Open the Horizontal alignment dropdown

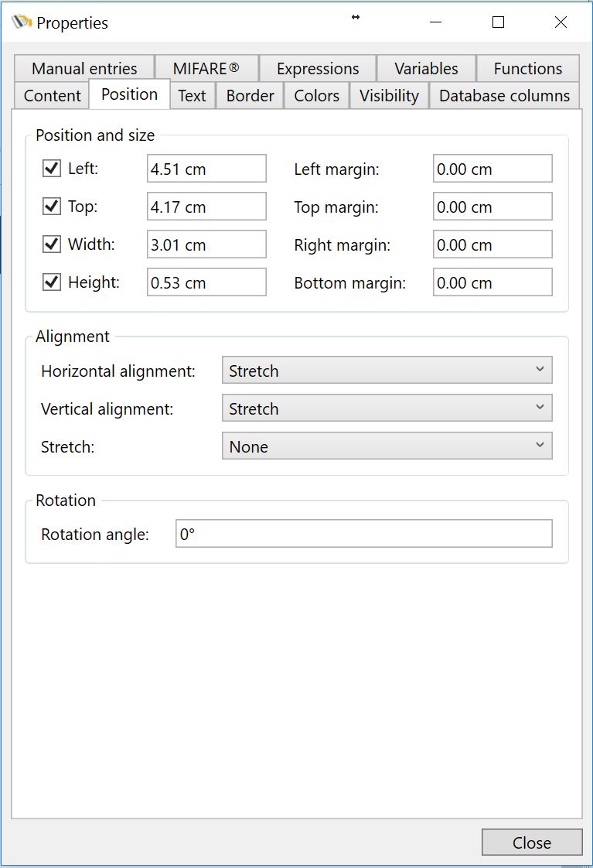pyautogui.click(x=387, y=370)
